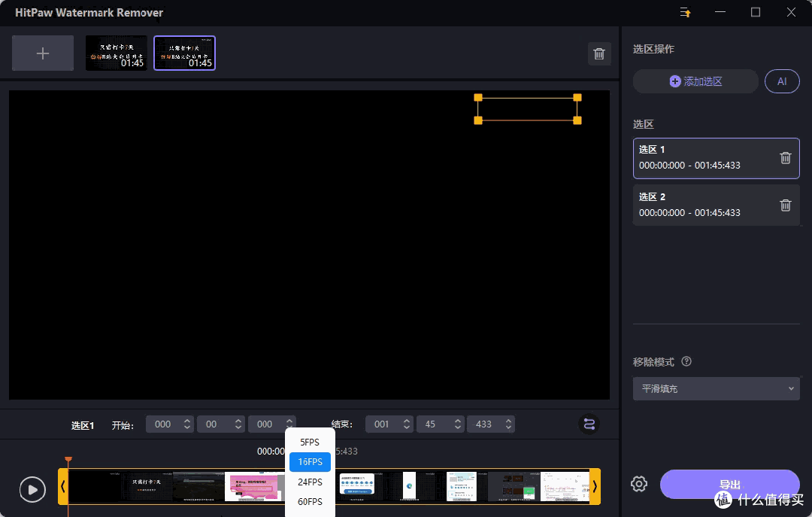Click the pink frame in timeline strip
812x517 pixels.
(254, 486)
